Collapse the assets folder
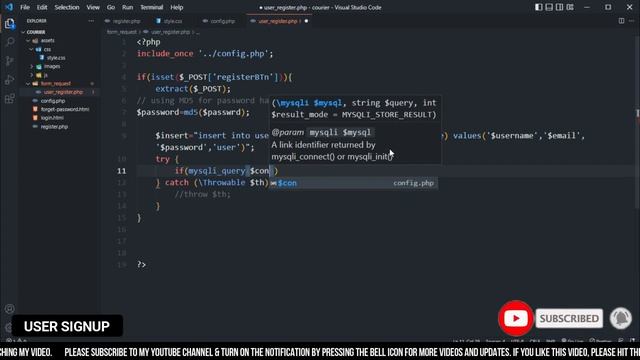 [x=28, y=40]
